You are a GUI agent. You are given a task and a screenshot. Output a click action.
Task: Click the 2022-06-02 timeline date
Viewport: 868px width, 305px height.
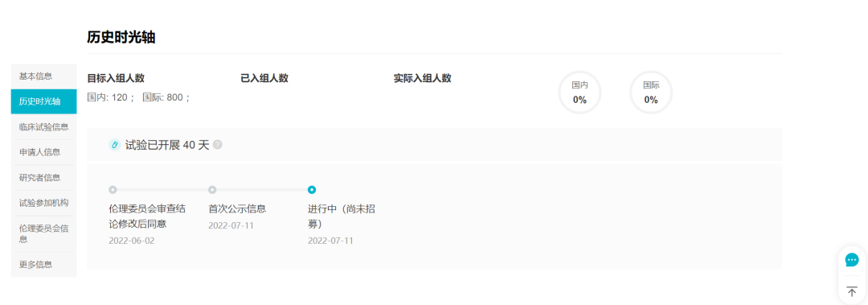pyautogui.click(x=132, y=241)
